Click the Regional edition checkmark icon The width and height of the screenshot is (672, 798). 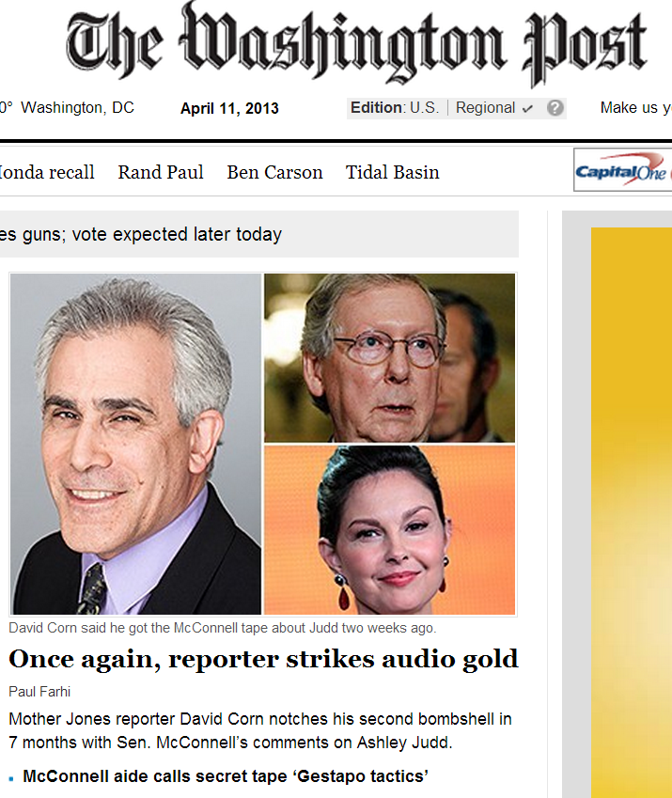527,108
